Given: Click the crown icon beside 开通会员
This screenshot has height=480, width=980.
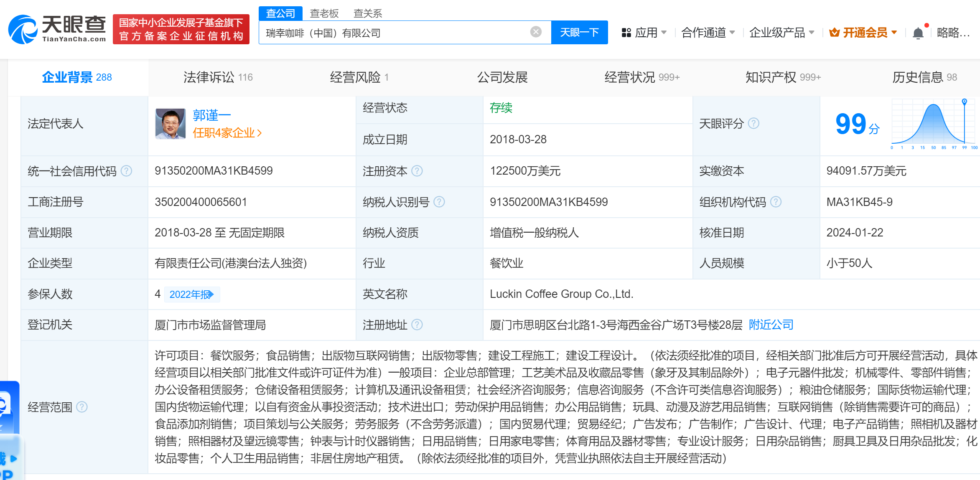Looking at the screenshot, I should 834,33.
